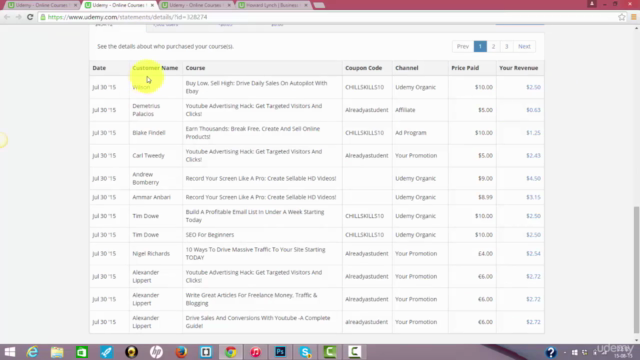
Task: Click the Date column header
Action: click(99, 68)
